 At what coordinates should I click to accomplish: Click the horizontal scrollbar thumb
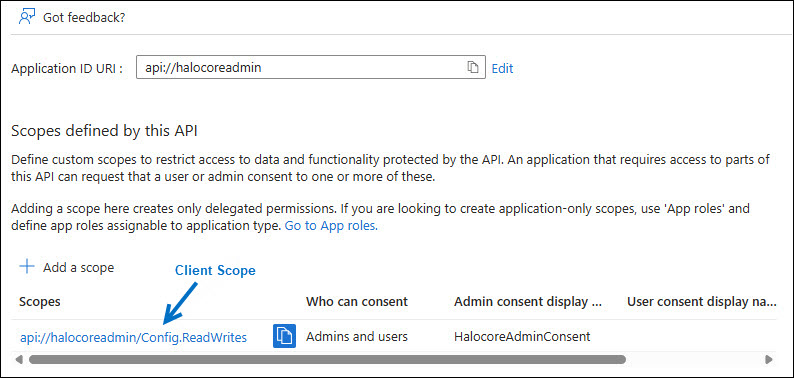point(327,360)
